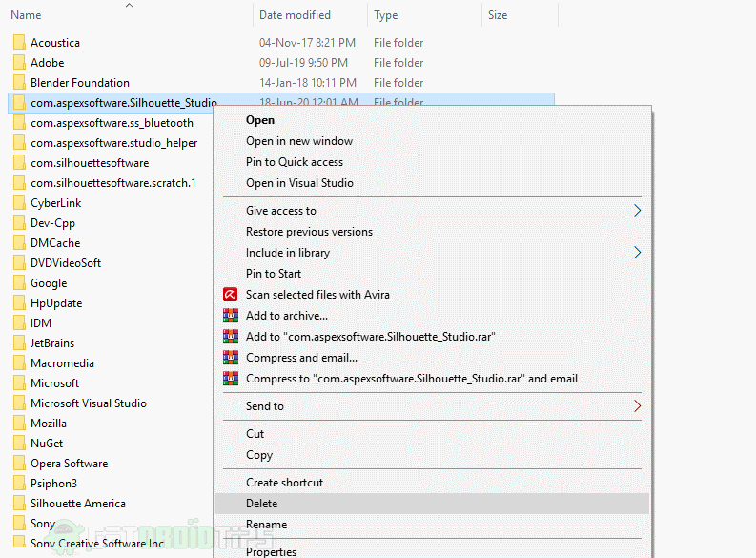Choose Open in Visual Studio
This screenshot has width=756, height=558.
299,183
